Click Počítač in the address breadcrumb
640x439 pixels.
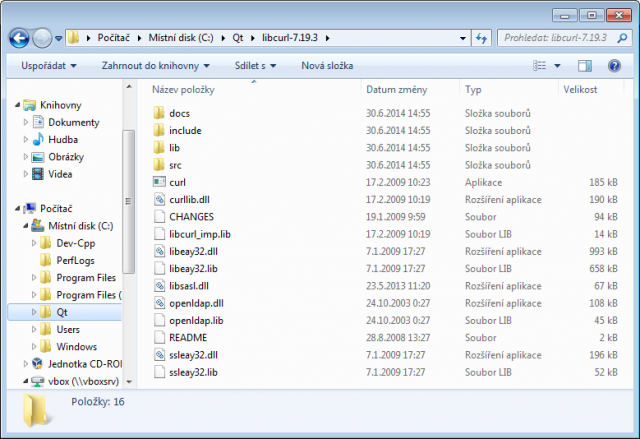coord(113,38)
